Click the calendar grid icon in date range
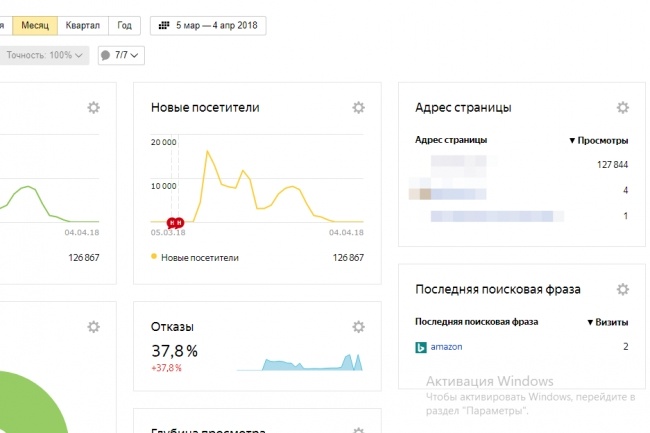The height and width of the screenshot is (433, 650). click(x=164, y=26)
